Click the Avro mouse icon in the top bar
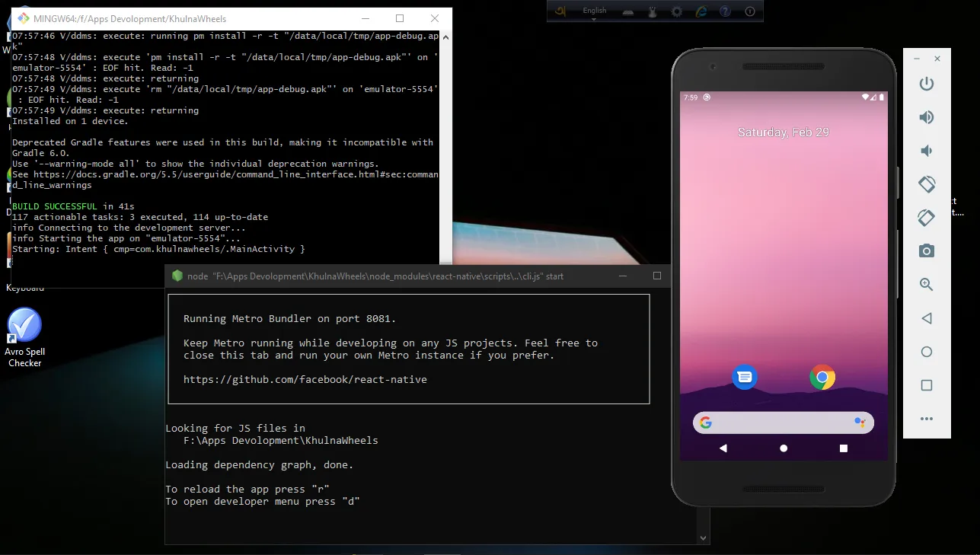Screen dimensions: 980x555 point(652,11)
